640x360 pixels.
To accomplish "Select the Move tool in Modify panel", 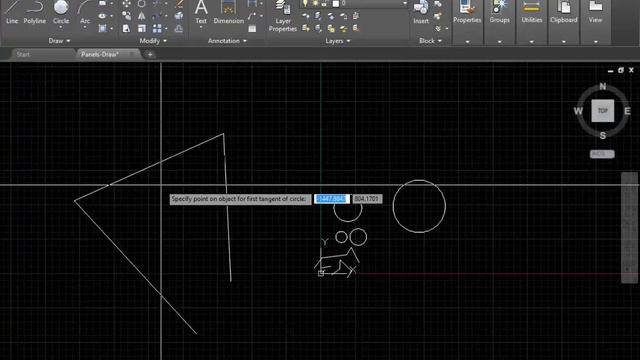I will pyautogui.click(x=127, y=4).
